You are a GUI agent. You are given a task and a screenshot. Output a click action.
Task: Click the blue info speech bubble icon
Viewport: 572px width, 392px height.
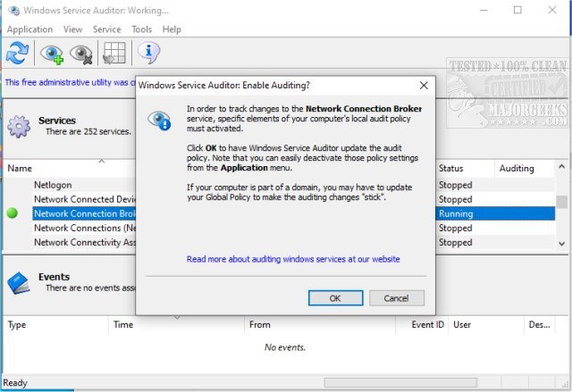coord(149,53)
